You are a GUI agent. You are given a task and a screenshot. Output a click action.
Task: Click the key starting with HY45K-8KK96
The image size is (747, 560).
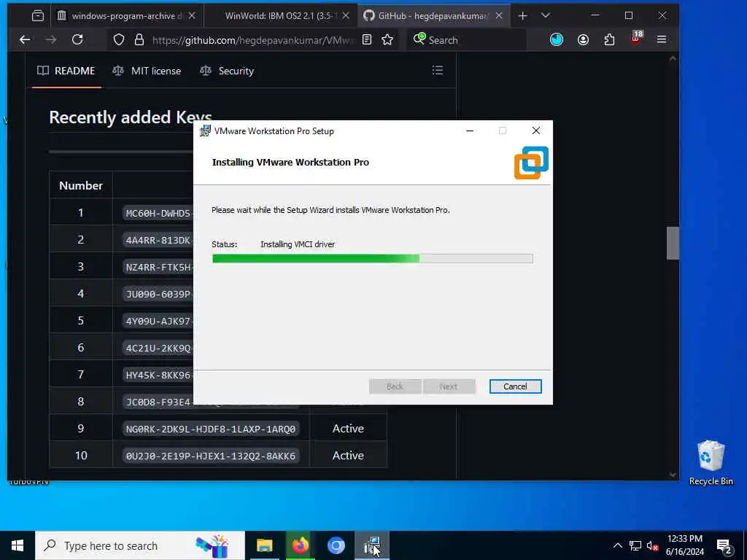click(x=158, y=376)
